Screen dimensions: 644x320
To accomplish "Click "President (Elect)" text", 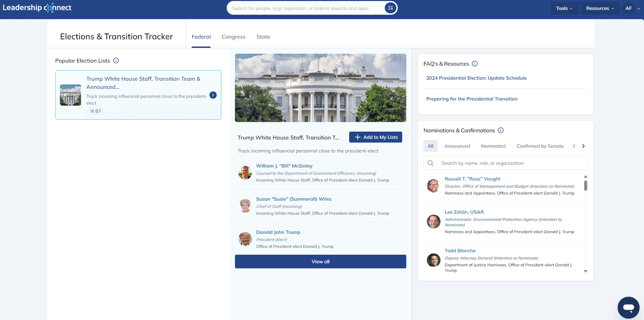I will click(272, 240).
